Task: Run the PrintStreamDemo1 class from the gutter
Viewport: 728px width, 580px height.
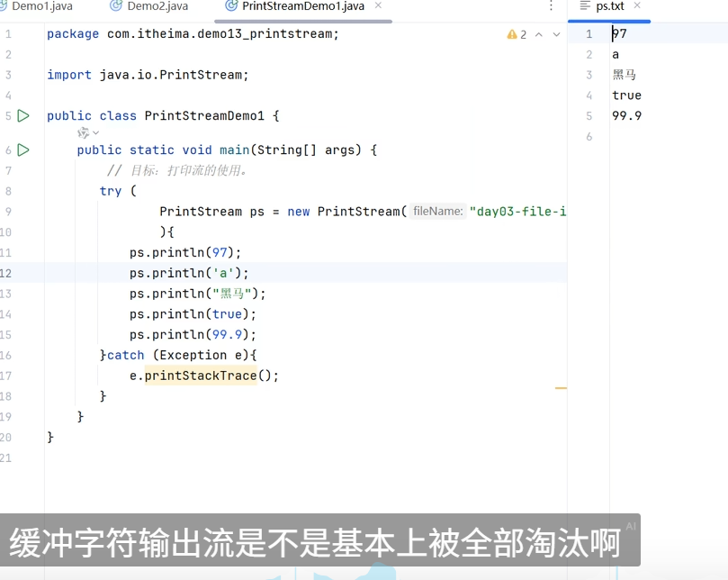Action: tap(23, 115)
